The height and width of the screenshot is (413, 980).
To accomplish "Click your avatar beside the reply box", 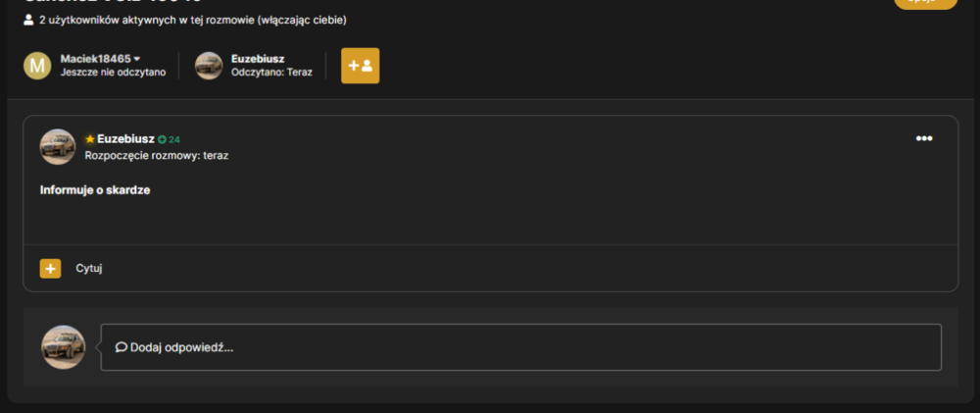I will (63, 347).
